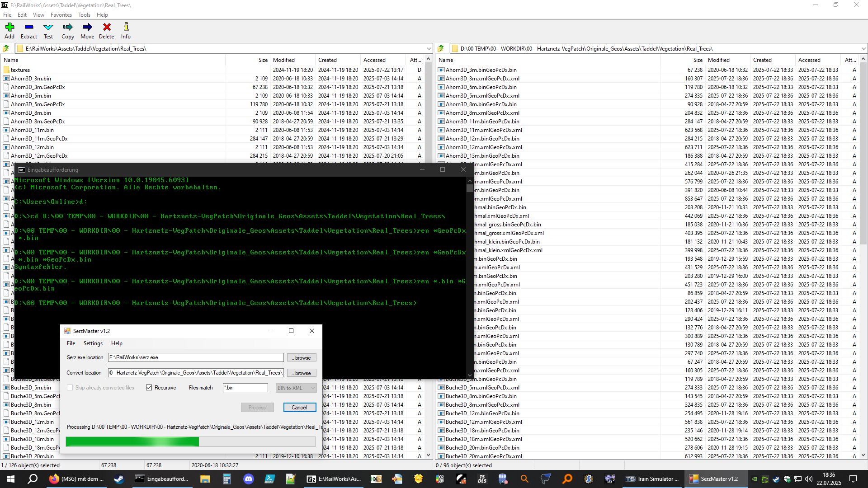Open Discord from the taskbar
Viewport: 868px width, 488px height.
[x=249, y=479]
